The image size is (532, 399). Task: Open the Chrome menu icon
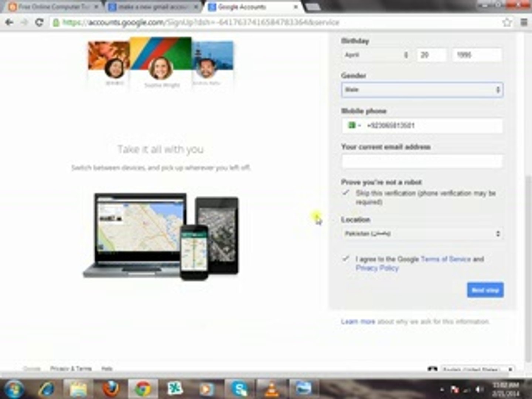(x=524, y=22)
